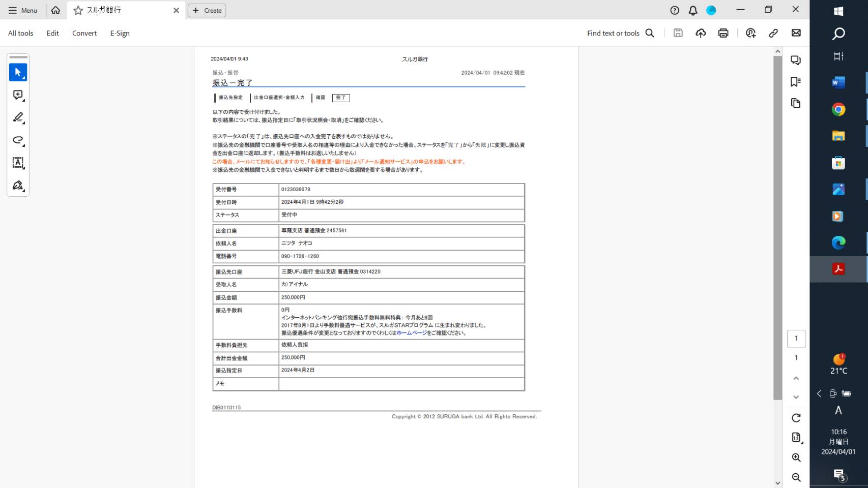Open the bookmarks panel icon
The height and width of the screenshot is (488, 868).
(796, 82)
